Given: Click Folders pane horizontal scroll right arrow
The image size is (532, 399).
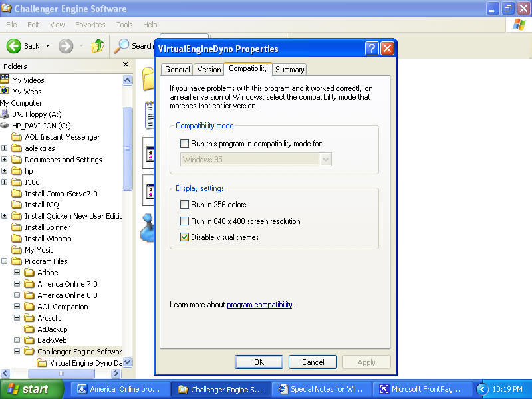Looking at the screenshot, I should click(116, 373).
